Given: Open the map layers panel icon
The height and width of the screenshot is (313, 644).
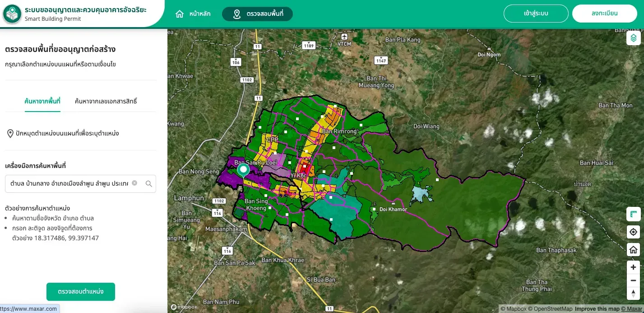Looking at the screenshot, I should pos(633,38).
